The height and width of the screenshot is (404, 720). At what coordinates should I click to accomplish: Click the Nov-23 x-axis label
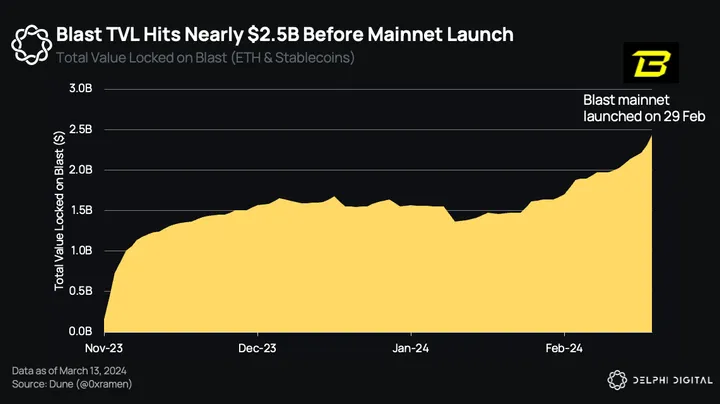coord(104,349)
